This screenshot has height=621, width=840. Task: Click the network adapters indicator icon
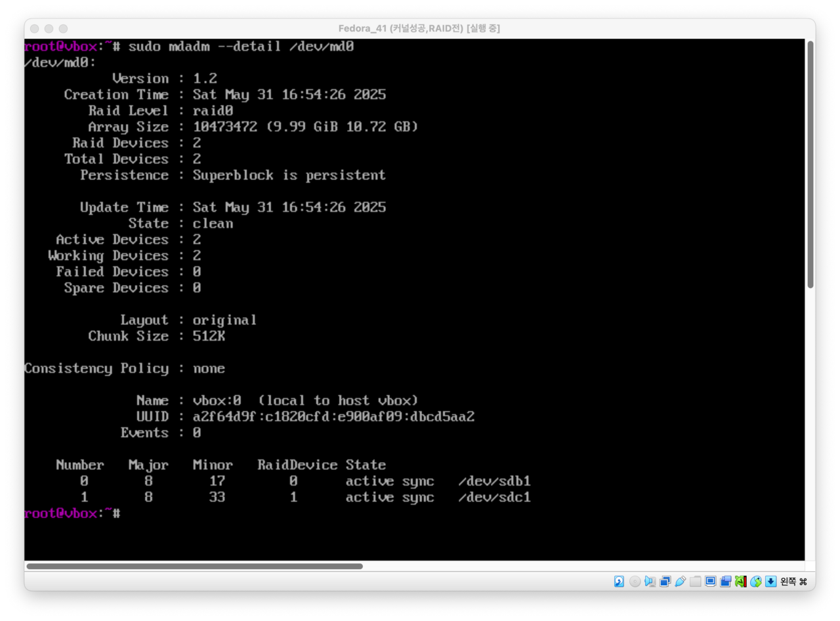click(665, 582)
